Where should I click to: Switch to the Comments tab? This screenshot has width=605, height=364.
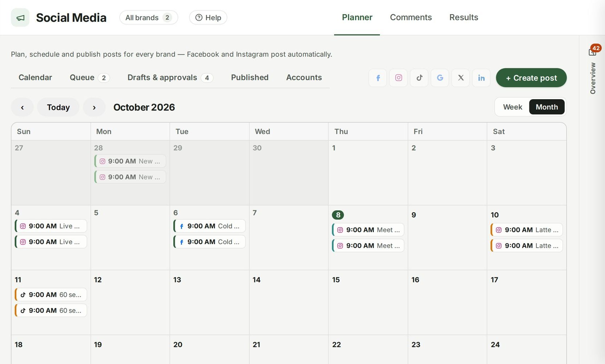tap(411, 17)
